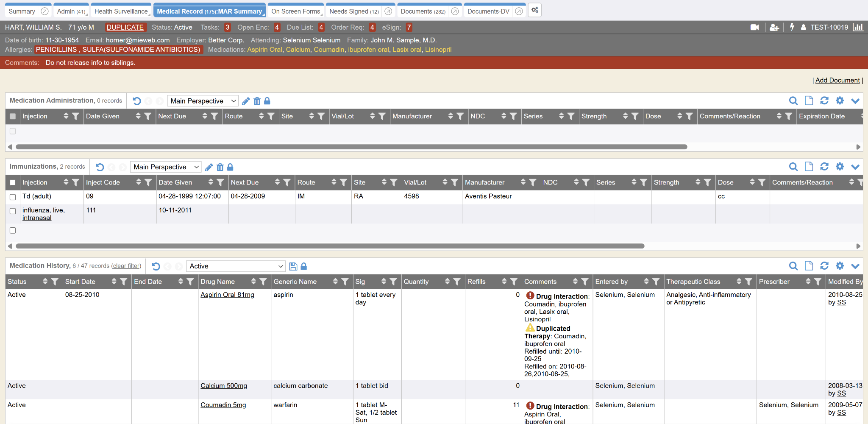868x424 pixels.
Task: Click the search magnifier in Immunizations panel
Action: [x=793, y=167]
